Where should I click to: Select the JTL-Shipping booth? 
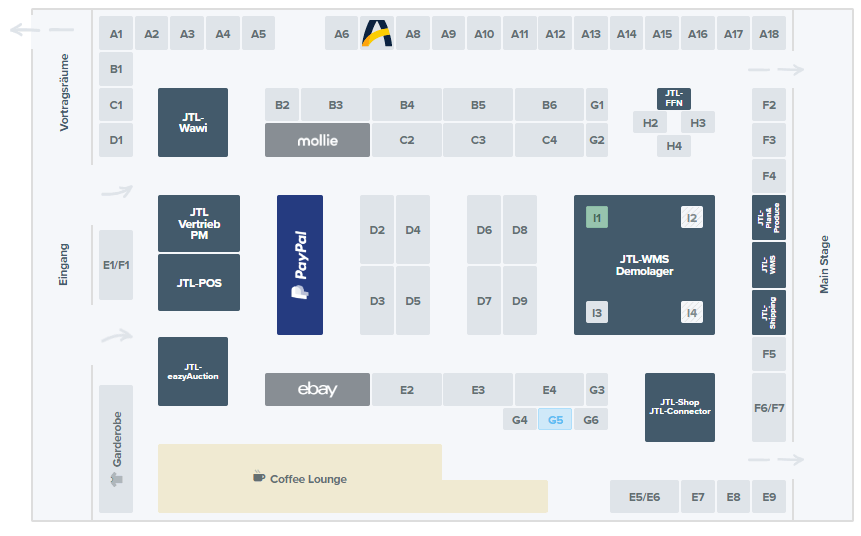pos(769,312)
